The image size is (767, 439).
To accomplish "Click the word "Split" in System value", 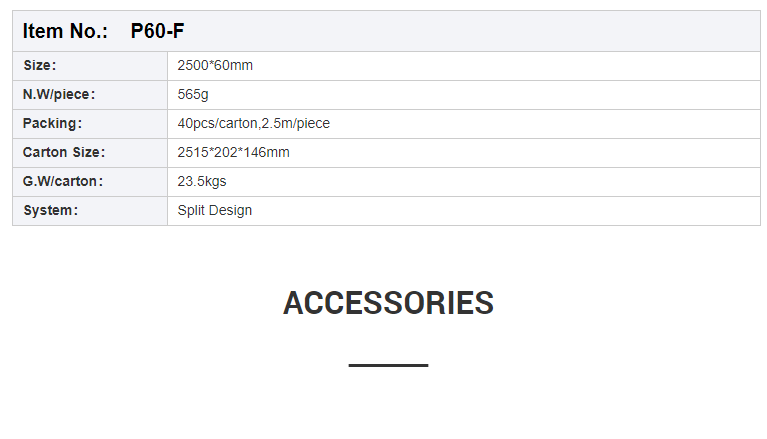I will 191,210.
